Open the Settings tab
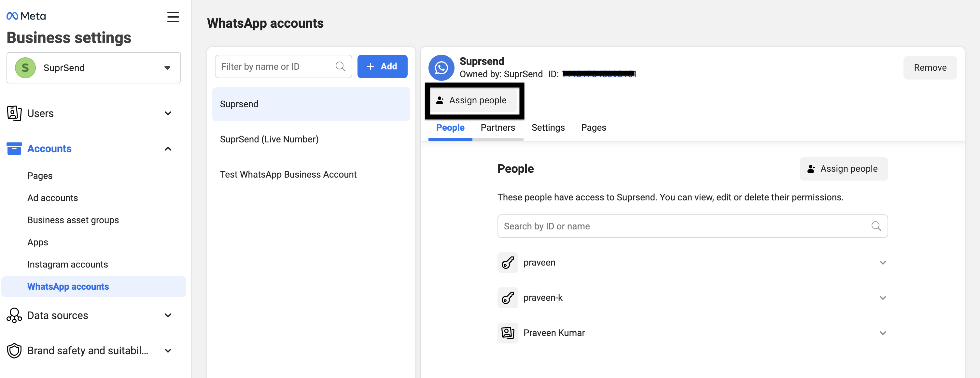Viewport: 980px width, 378px height. coord(548,127)
